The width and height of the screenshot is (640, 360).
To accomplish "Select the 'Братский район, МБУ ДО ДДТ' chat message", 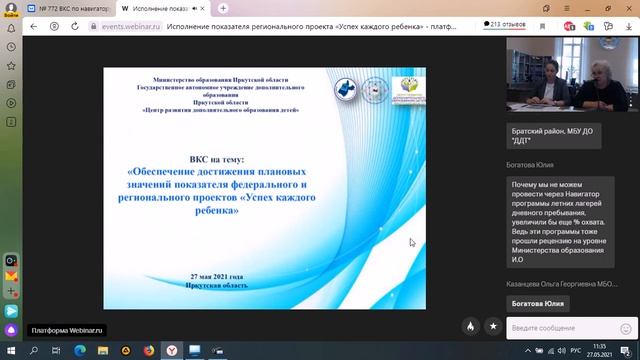I will 553,136.
